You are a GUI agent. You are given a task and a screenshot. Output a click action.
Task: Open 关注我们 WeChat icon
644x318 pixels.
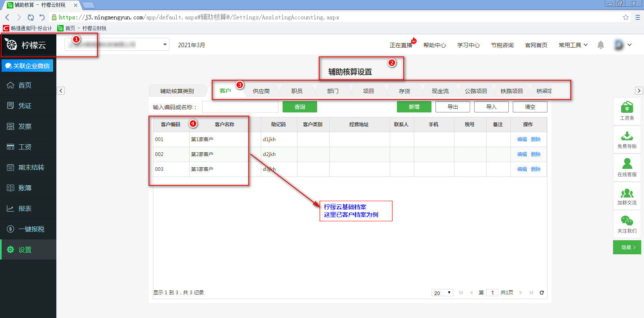(627, 224)
